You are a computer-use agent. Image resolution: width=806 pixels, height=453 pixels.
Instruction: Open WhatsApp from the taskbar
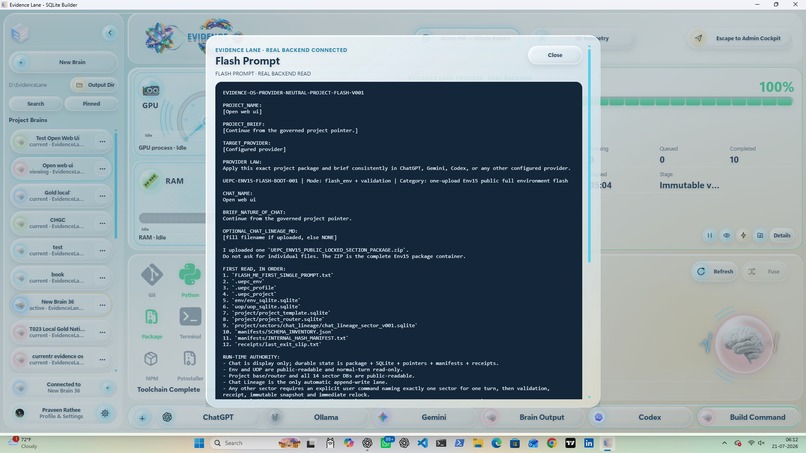(386, 443)
